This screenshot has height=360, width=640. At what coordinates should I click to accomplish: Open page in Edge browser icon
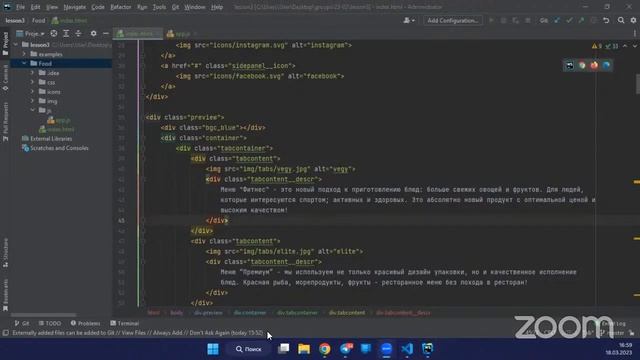click(x=607, y=65)
